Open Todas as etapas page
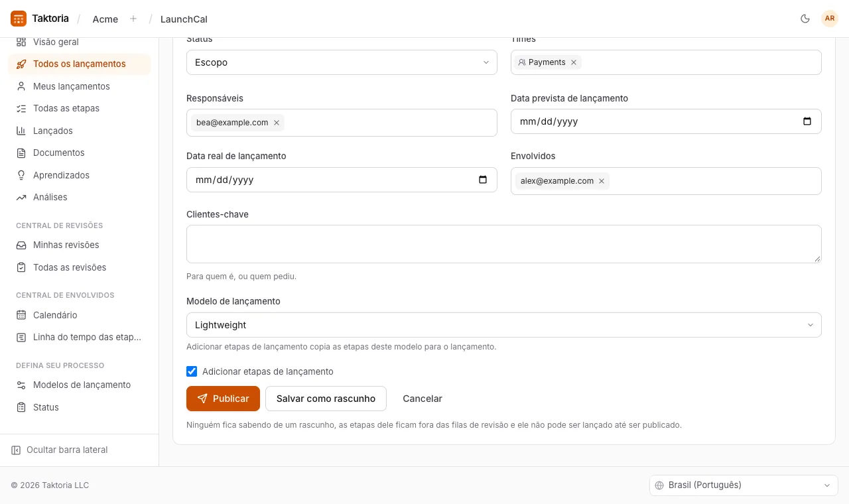The width and height of the screenshot is (849, 504). tap(79, 108)
